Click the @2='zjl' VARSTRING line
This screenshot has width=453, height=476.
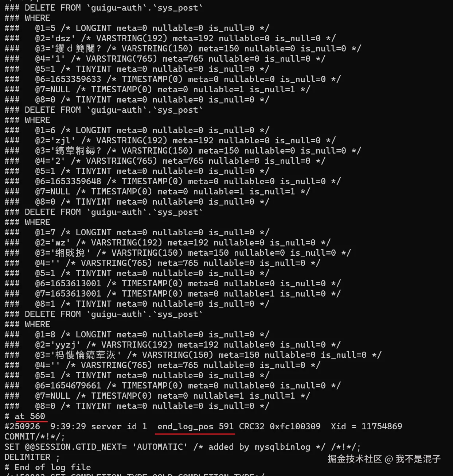pos(170,140)
